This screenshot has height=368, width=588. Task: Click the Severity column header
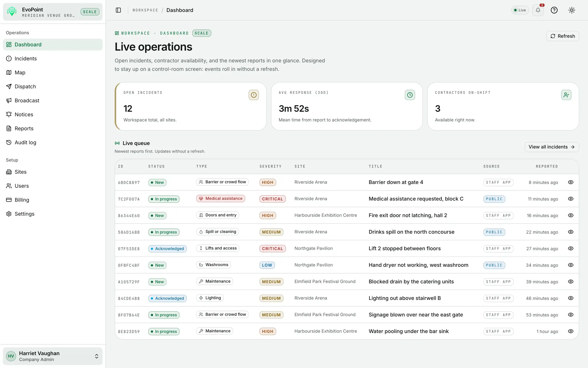[270, 167]
